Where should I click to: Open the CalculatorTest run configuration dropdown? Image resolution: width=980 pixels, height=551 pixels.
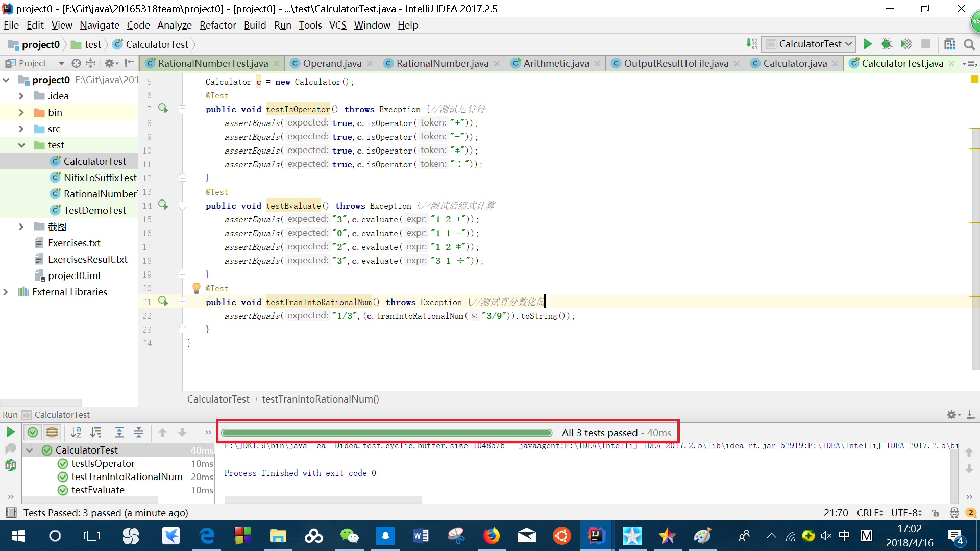(808, 44)
